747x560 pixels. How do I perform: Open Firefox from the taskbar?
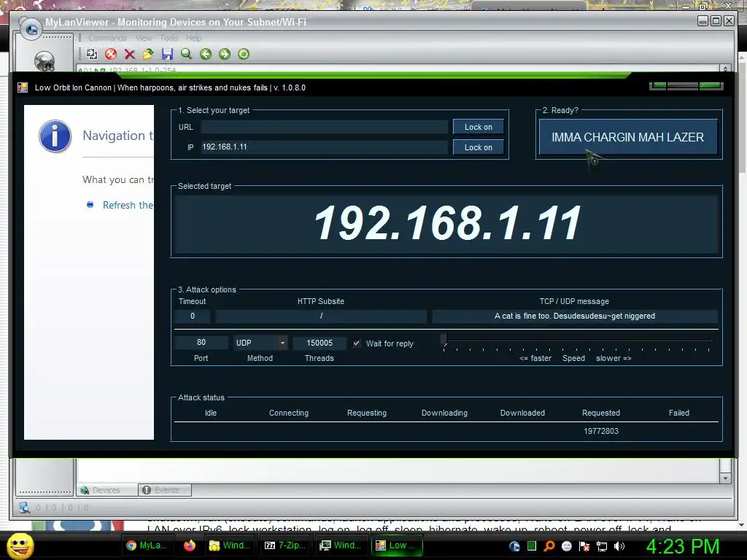click(190, 545)
